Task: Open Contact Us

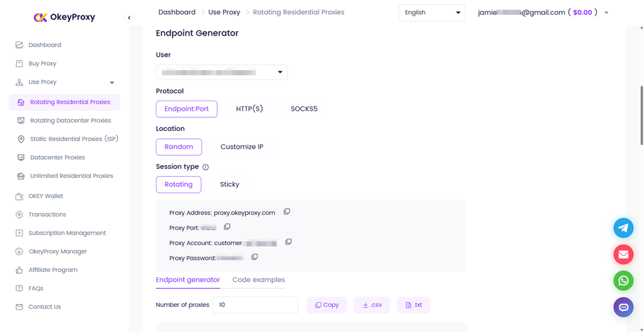Action: (x=45, y=307)
